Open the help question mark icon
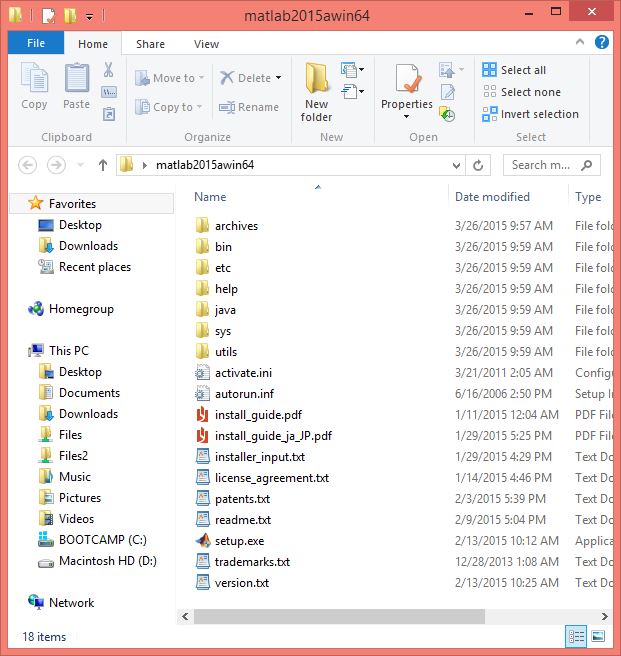621x656 pixels. click(602, 42)
